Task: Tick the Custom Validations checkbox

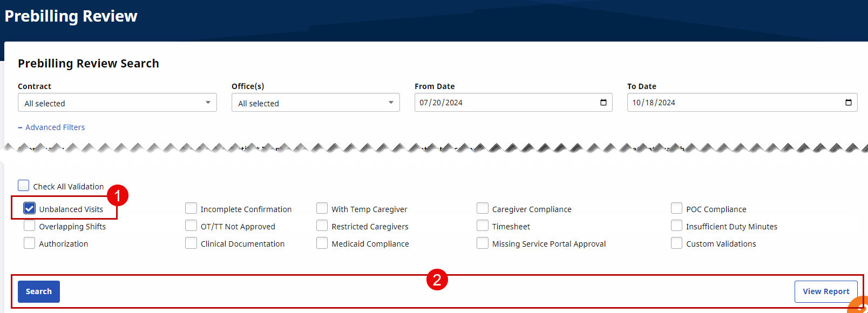Action: pos(677,243)
